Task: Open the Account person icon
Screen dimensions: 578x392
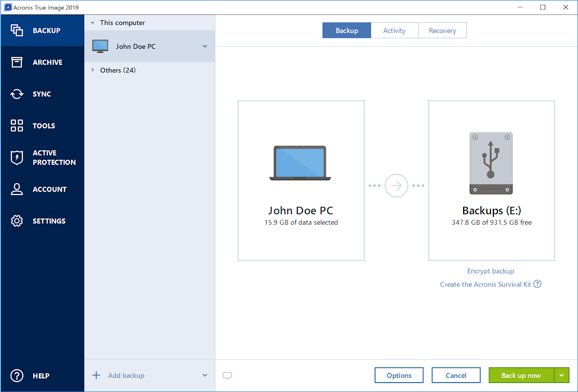Action: [17, 189]
